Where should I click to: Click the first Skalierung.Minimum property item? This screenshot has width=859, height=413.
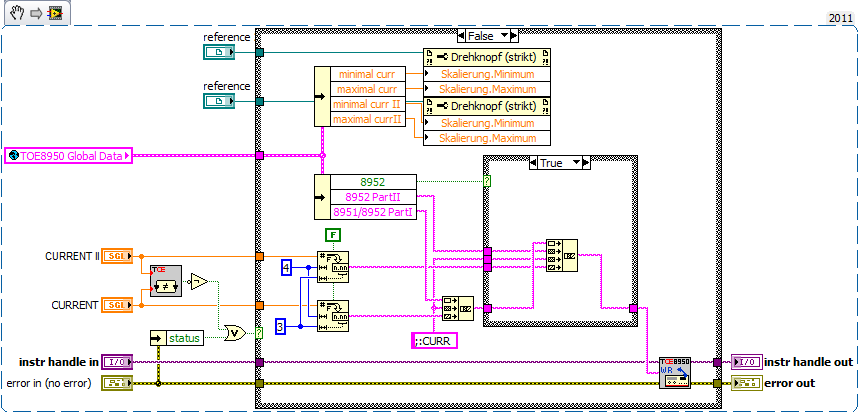point(486,74)
